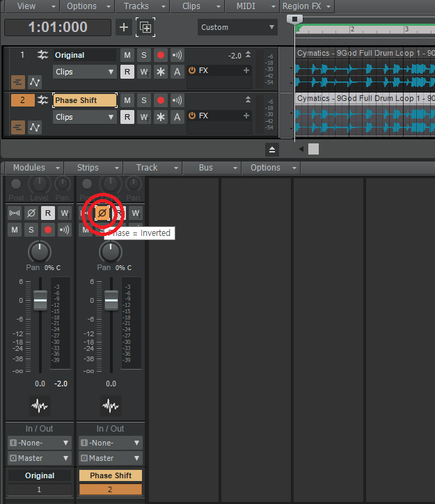Open Master output dropdown on Phase Shift strip

pyautogui.click(x=110, y=458)
